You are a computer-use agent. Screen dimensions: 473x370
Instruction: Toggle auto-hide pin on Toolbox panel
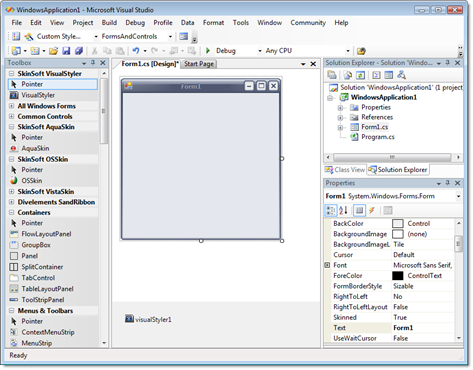(x=93, y=63)
